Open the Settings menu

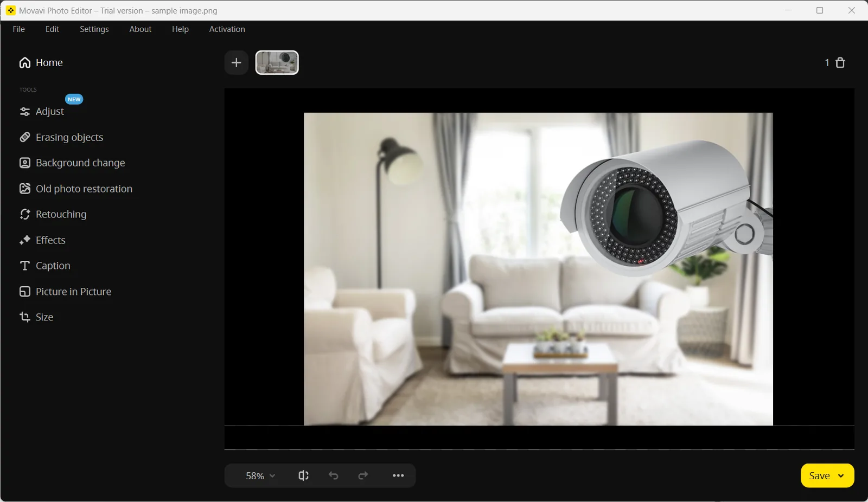pyautogui.click(x=94, y=29)
